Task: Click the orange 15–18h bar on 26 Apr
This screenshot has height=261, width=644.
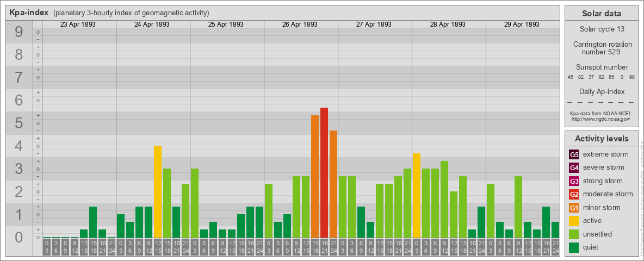Action: pyautogui.click(x=315, y=177)
